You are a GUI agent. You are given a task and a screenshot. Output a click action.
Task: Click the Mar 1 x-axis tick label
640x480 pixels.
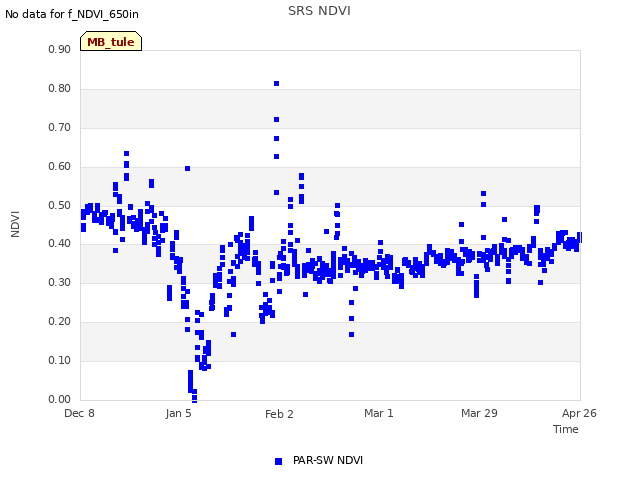[x=379, y=413]
